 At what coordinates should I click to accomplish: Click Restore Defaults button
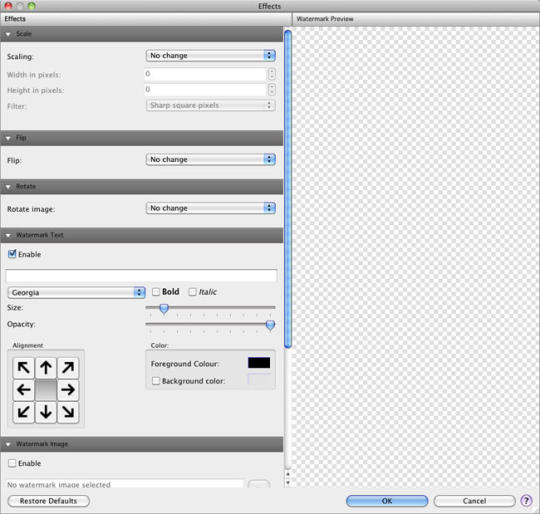(x=49, y=501)
